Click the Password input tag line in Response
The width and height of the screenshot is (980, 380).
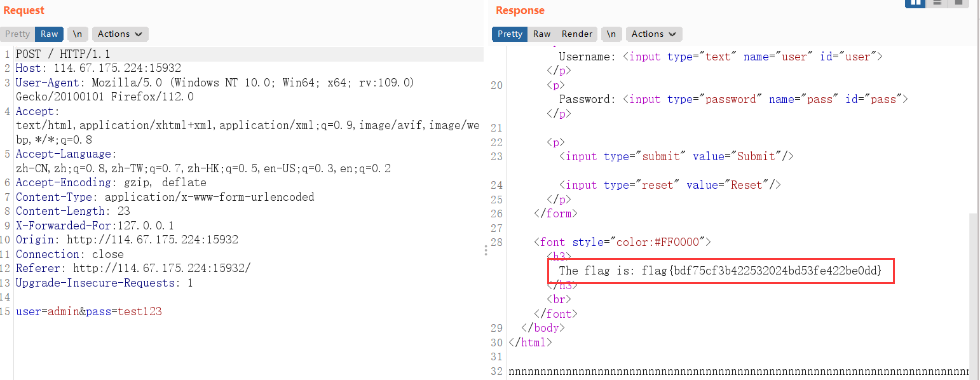pyautogui.click(x=734, y=99)
